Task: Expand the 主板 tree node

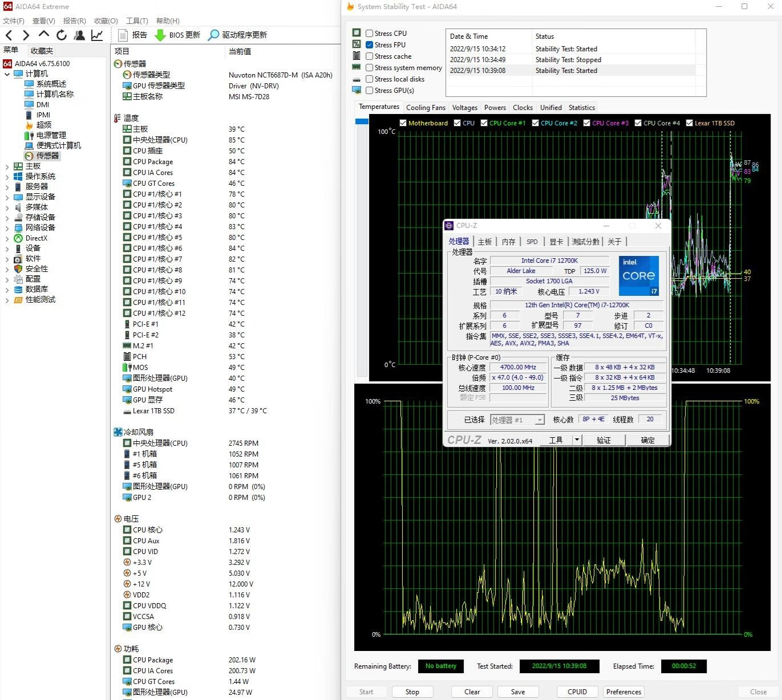Action: pyautogui.click(x=7, y=166)
